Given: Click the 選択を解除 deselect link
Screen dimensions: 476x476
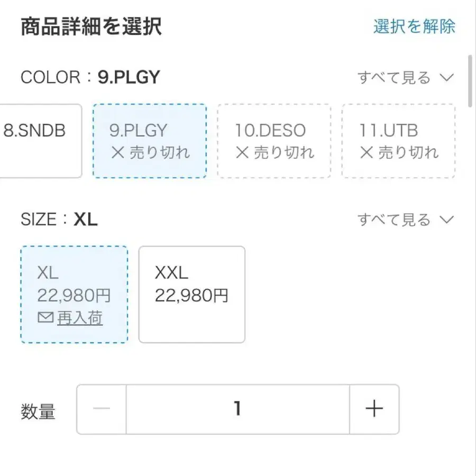Looking at the screenshot, I should click(x=414, y=26).
